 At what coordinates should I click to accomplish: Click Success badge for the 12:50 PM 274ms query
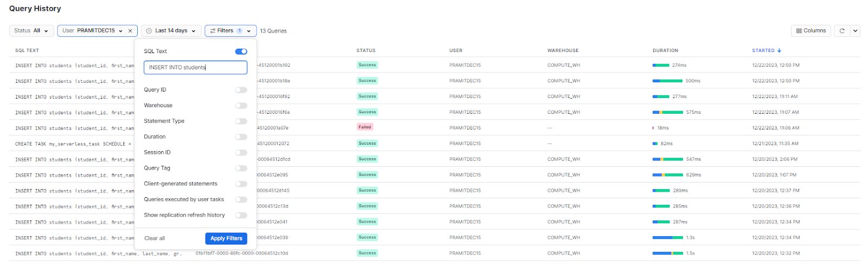coord(367,65)
